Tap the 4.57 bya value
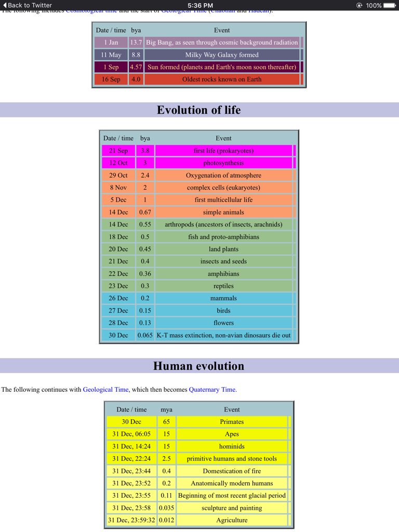The width and height of the screenshot is (399, 532). tap(136, 67)
